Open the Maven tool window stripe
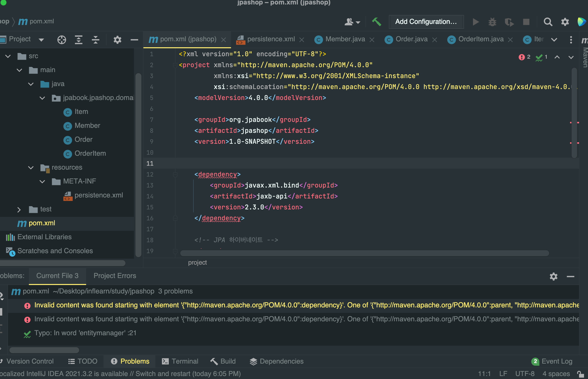588x379 pixels. click(585, 52)
